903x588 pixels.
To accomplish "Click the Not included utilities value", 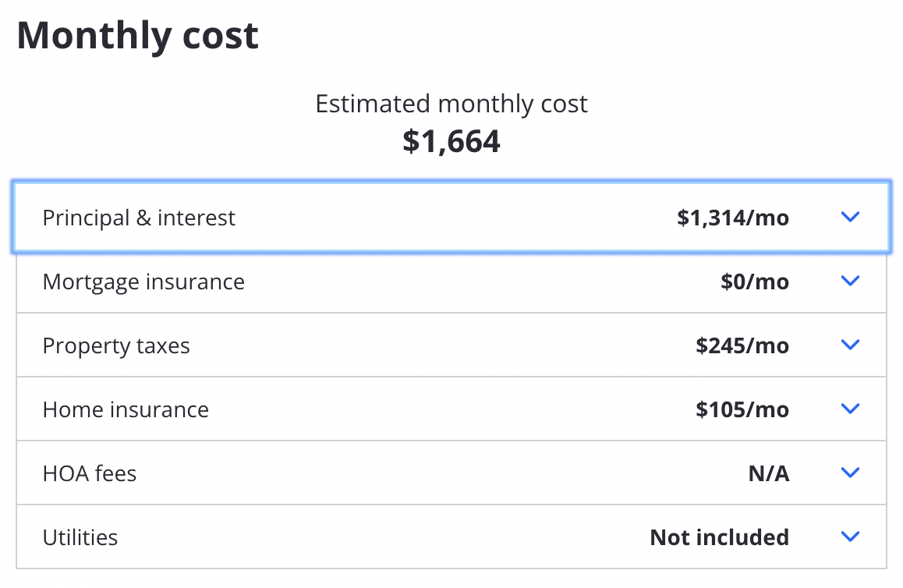I will pos(719,537).
